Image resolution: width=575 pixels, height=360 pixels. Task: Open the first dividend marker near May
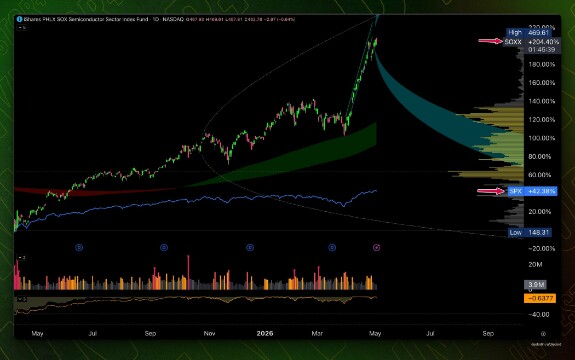point(79,248)
